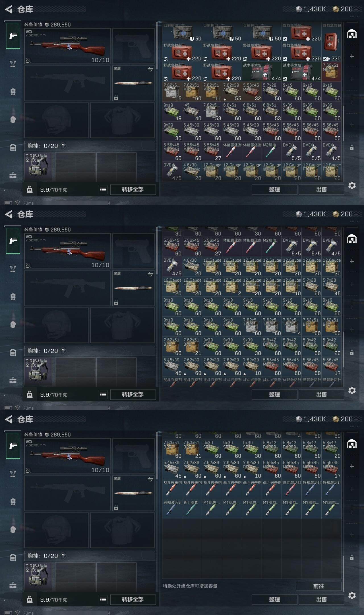Screen dimensions: 364x615
Task: Open the briefcase tab in the bottom screenshot's sidebar
Action: [13, 585]
